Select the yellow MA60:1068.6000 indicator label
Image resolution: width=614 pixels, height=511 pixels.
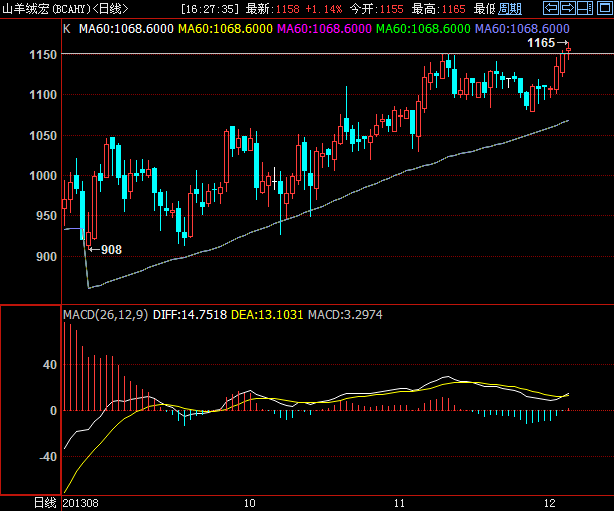225,29
